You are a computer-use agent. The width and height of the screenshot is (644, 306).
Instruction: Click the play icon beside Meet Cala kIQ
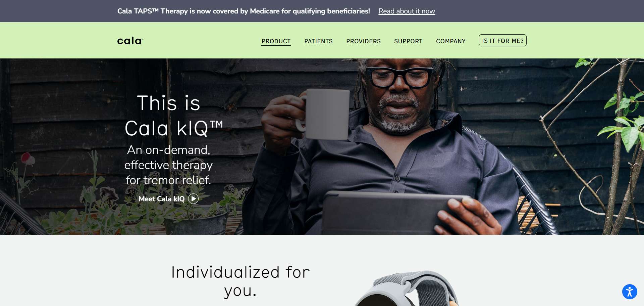(193, 199)
